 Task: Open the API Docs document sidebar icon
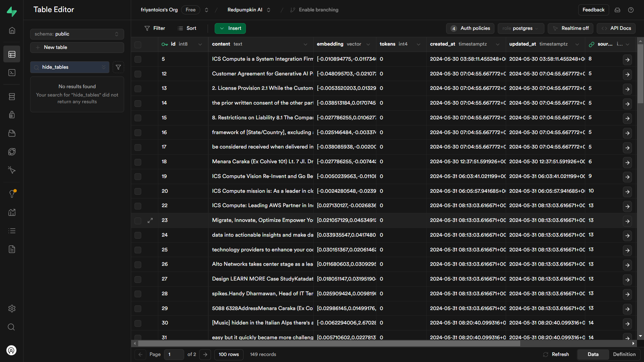[x=12, y=249]
